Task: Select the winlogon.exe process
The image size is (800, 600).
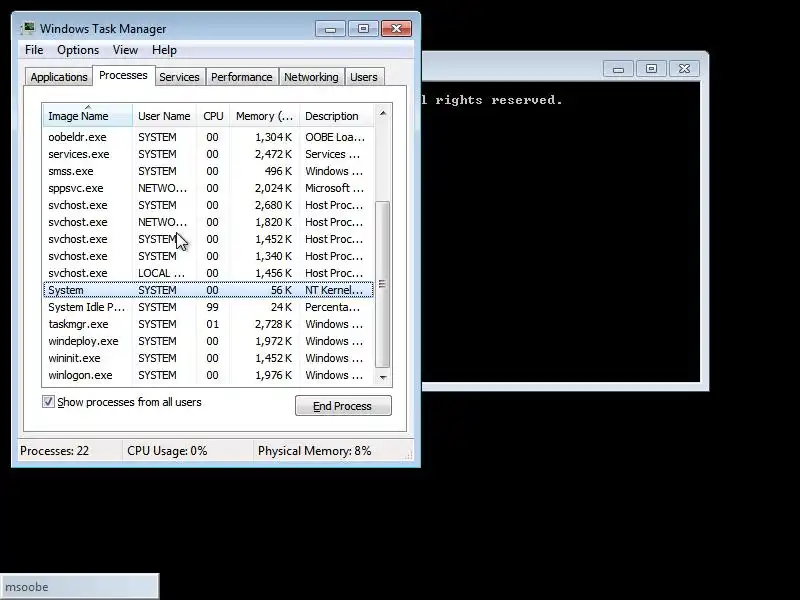Action: pyautogui.click(x=208, y=375)
